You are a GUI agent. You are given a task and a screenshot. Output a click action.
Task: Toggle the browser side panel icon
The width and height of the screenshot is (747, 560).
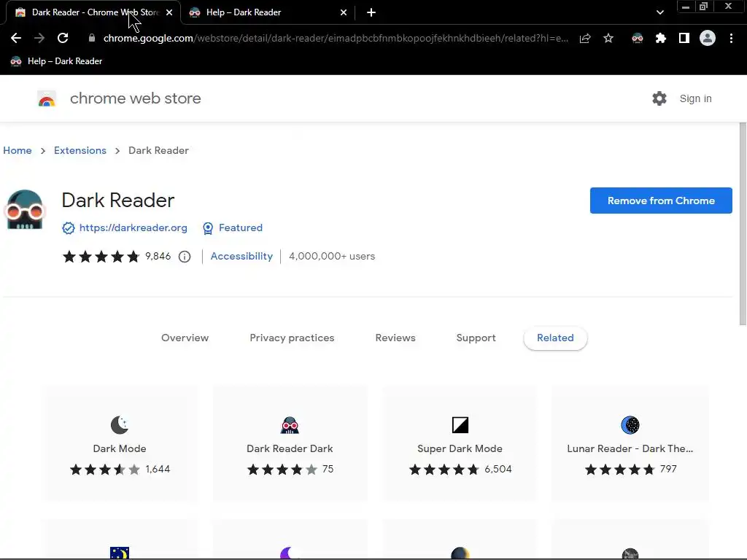(x=684, y=38)
